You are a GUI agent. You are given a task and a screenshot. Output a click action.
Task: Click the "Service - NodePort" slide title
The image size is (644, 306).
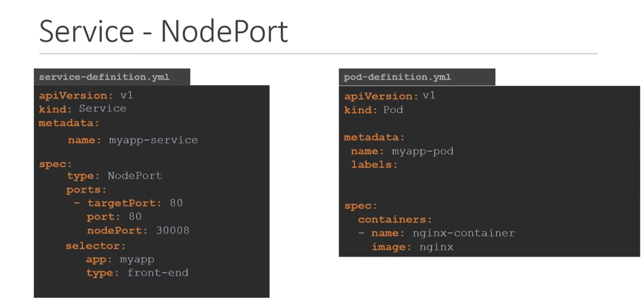(x=163, y=31)
